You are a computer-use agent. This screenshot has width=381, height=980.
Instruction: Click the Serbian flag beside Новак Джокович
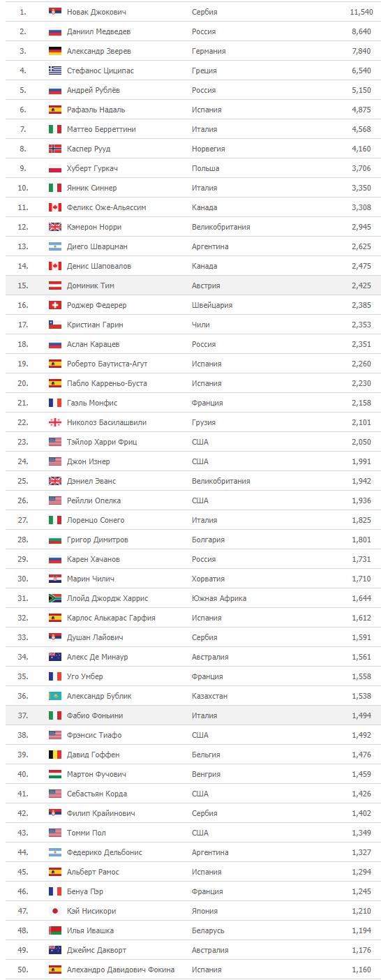pos(55,12)
